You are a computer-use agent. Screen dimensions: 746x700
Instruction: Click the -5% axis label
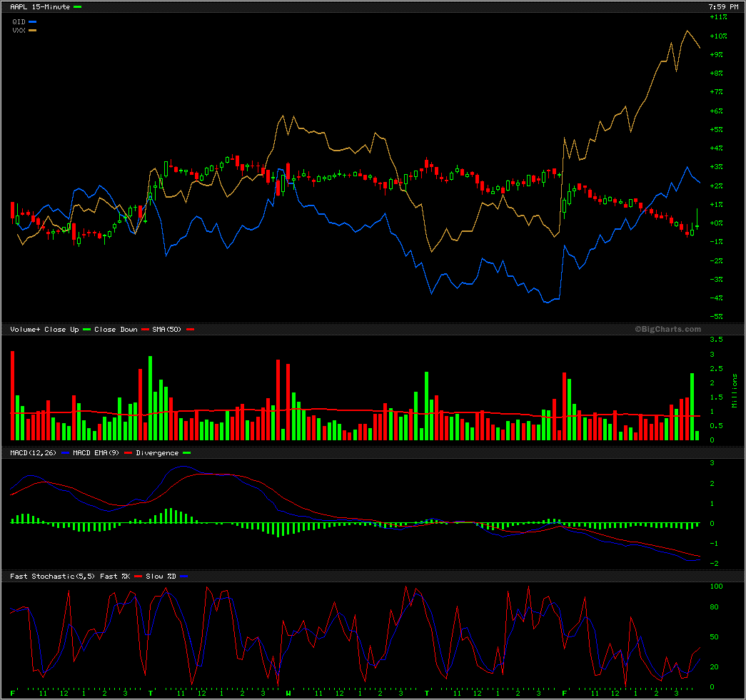717,316
